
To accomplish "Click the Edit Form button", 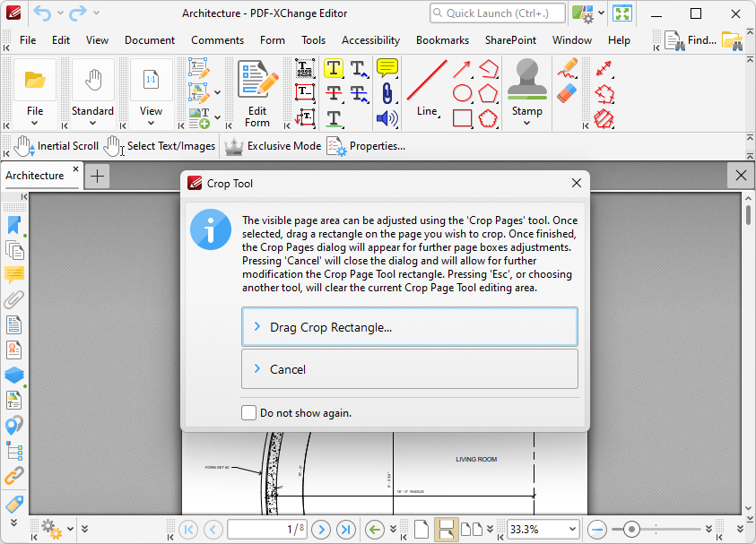I will pos(257,93).
